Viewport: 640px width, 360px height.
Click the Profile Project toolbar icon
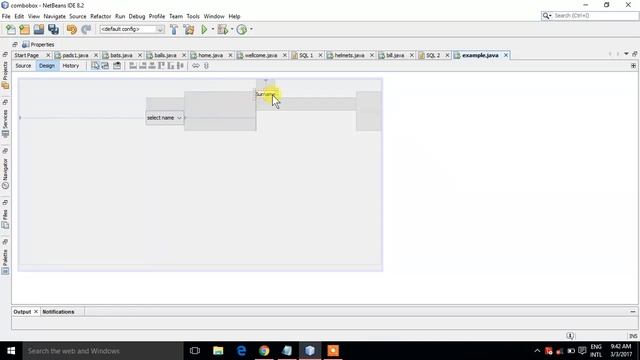point(242,29)
